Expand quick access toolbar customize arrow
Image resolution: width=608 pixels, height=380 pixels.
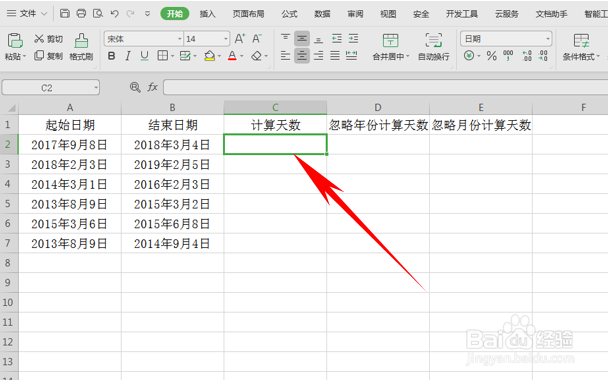[x=147, y=14]
